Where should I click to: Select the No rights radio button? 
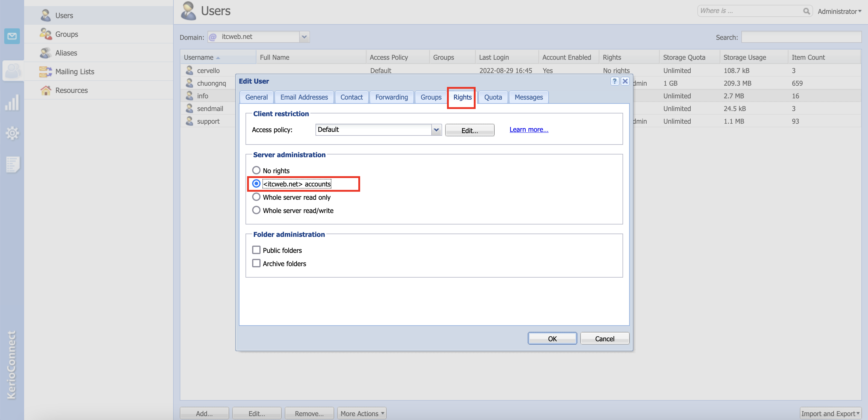256,170
